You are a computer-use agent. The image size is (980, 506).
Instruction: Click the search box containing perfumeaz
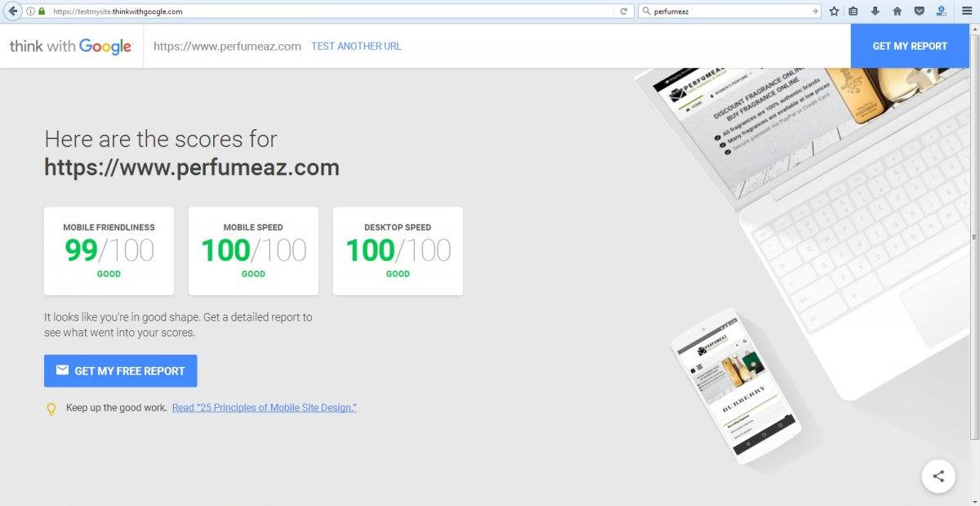(x=730, y=11)
